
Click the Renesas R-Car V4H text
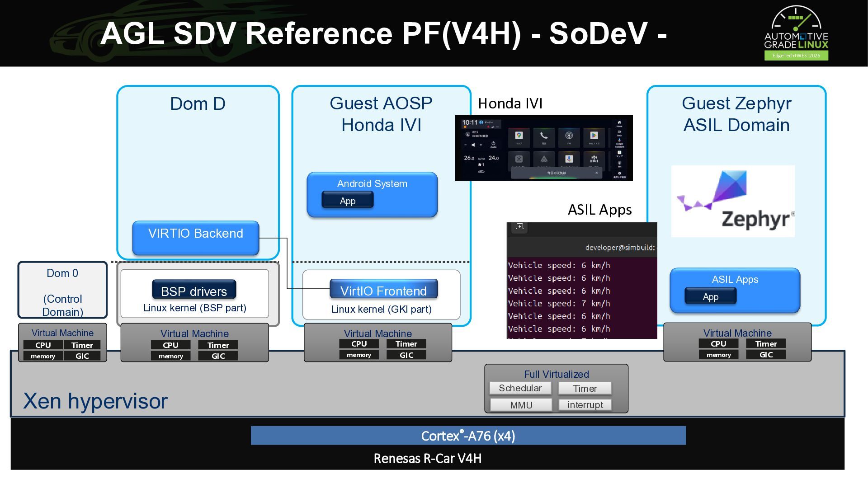427,458
